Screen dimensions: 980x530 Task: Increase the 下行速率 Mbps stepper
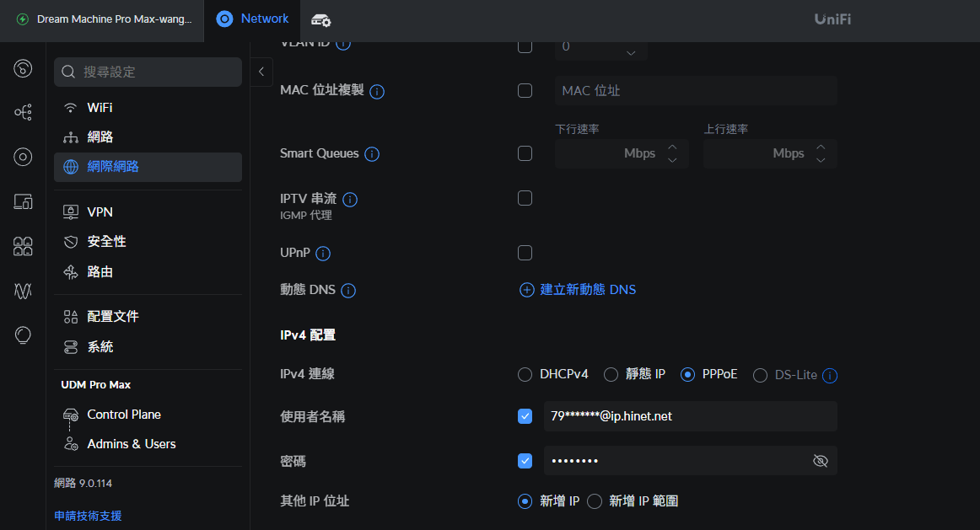(672, 147)
